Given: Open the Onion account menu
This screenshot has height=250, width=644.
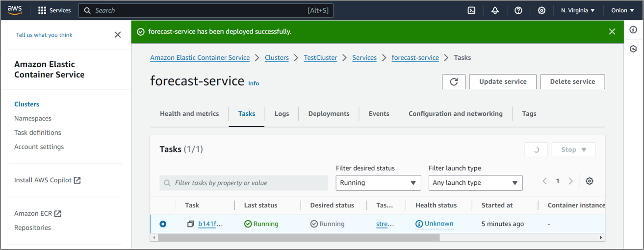Looking at the screenshot, I should click(x=622, y=10).
